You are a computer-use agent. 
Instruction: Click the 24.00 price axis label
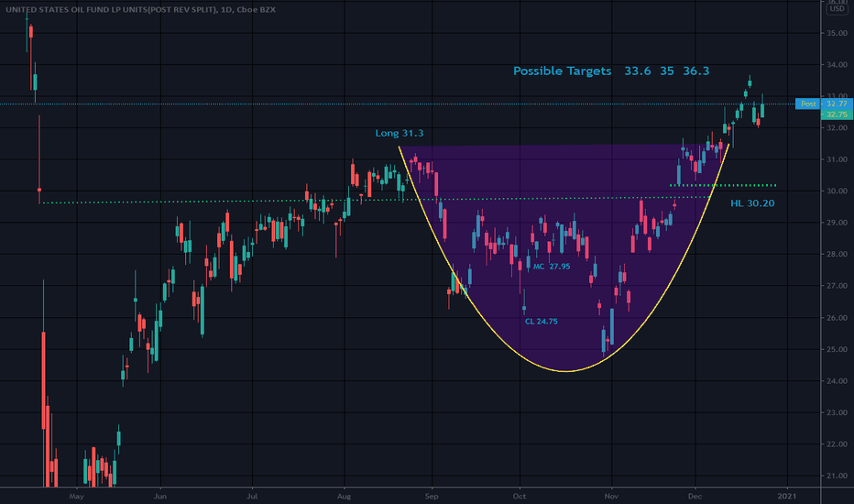pyautogui.click(x=837, y=381)
